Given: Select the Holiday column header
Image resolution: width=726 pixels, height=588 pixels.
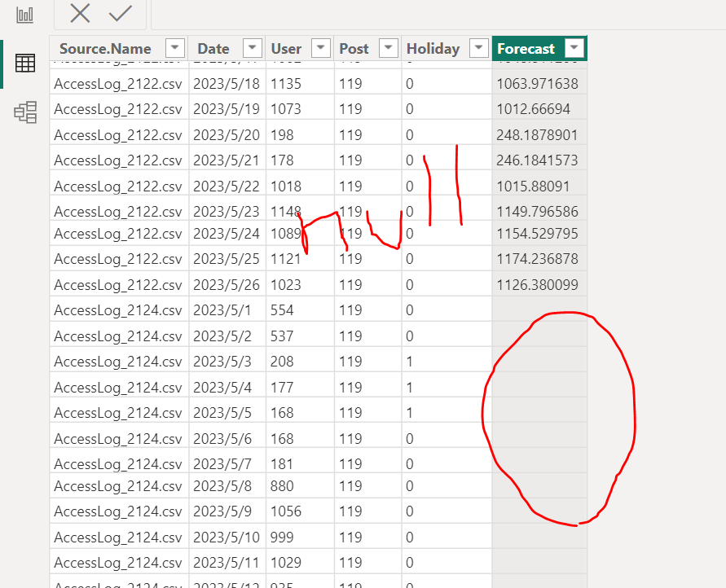Looking at the screenshot, I should click(433, 49).
